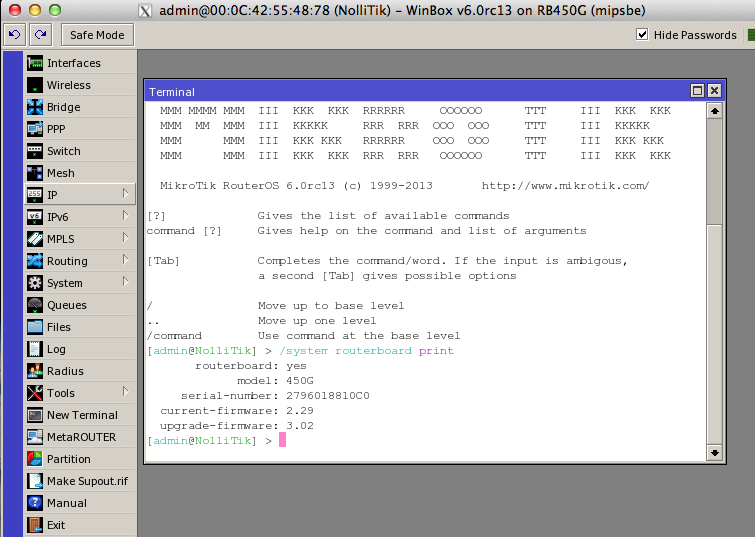The image size is (755, 537).
Task: Click the Radius icon
Action: point(35,371)
